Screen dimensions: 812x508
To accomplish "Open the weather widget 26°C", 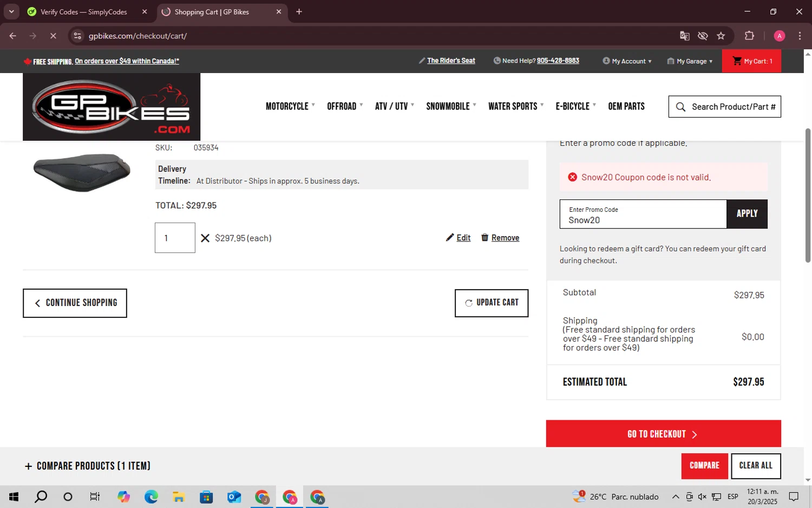I will pyautogui.click(x=615, y=497).
